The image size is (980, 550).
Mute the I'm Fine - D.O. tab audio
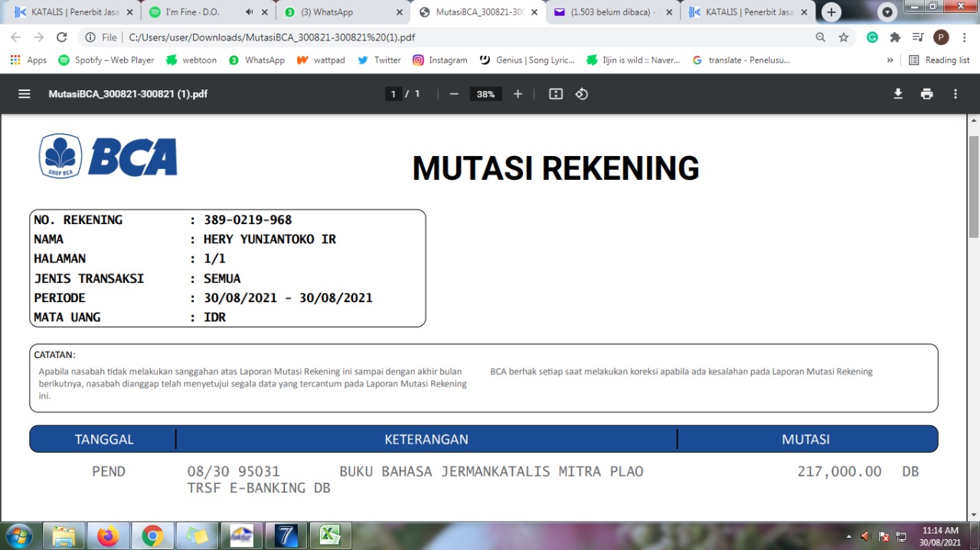[x=250, y=12]
